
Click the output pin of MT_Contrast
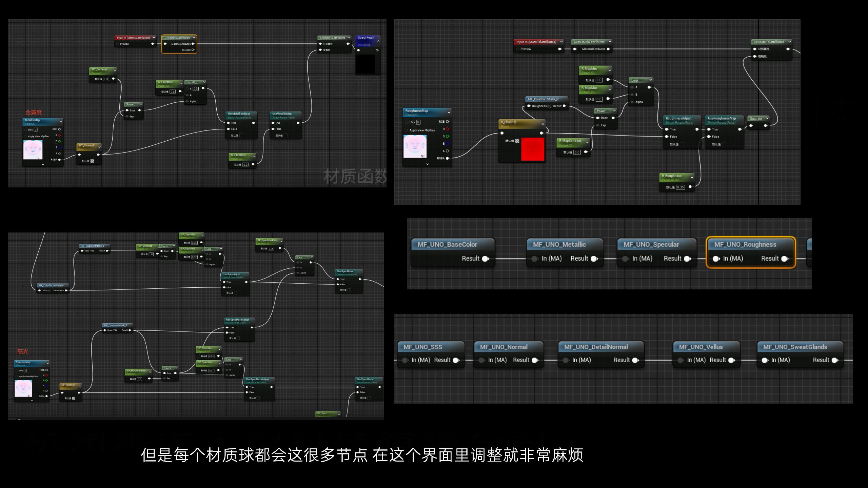[114, 79]
